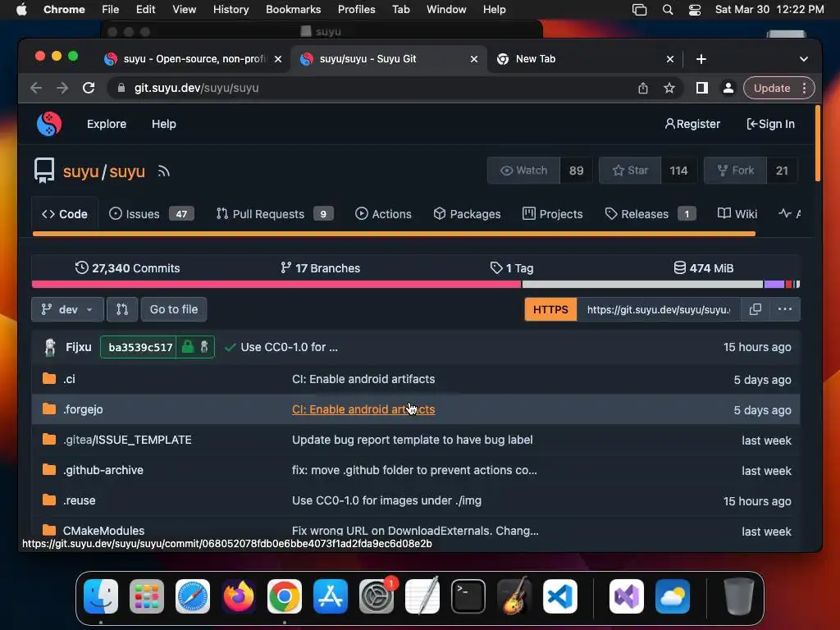The image size is (840, 630).
Task: Open the repository RSS feed icon
Action: (x=163, y=171)
